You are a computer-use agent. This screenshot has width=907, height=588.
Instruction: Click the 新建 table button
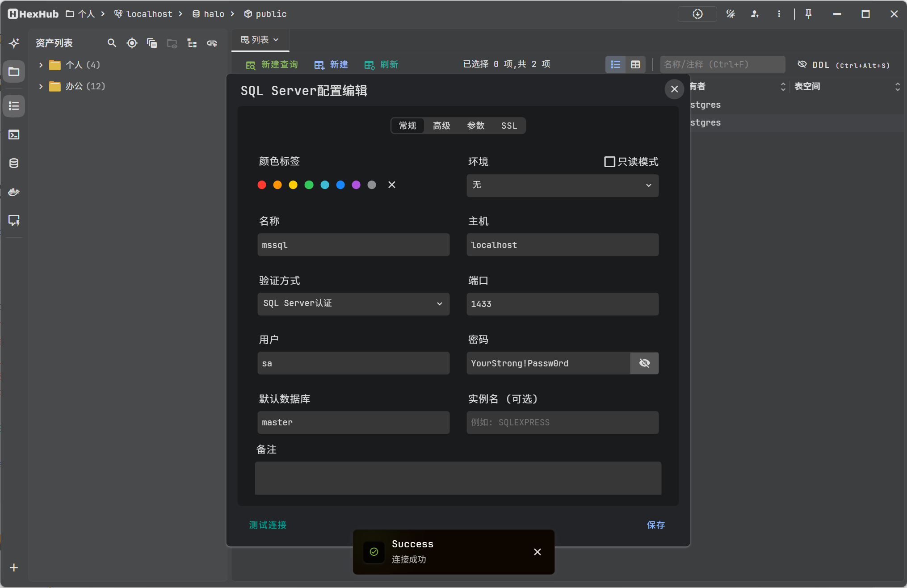coord(331,65)
